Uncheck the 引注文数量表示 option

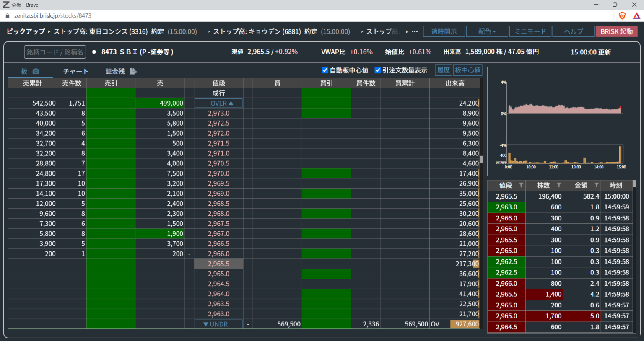coord(378,70)
